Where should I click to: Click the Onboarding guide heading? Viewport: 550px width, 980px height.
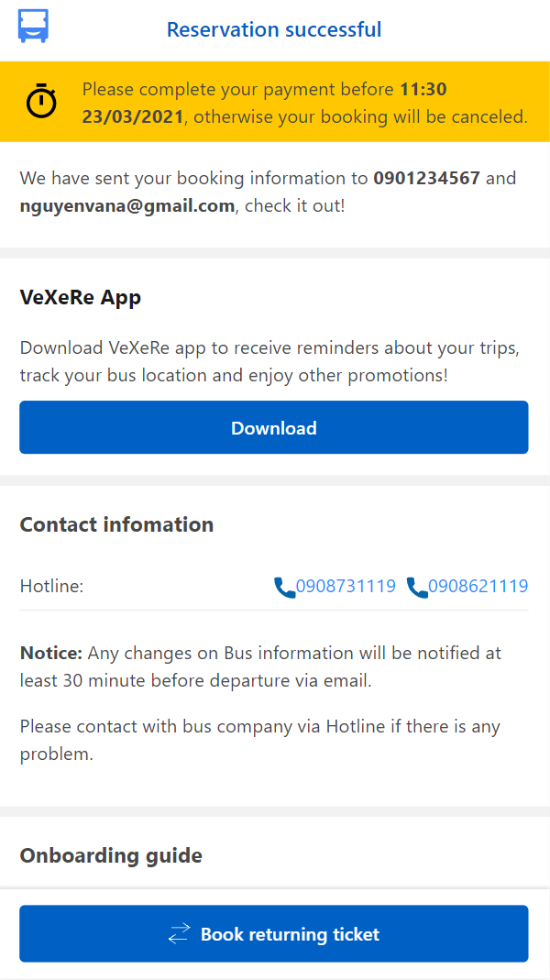click(111, 855)
